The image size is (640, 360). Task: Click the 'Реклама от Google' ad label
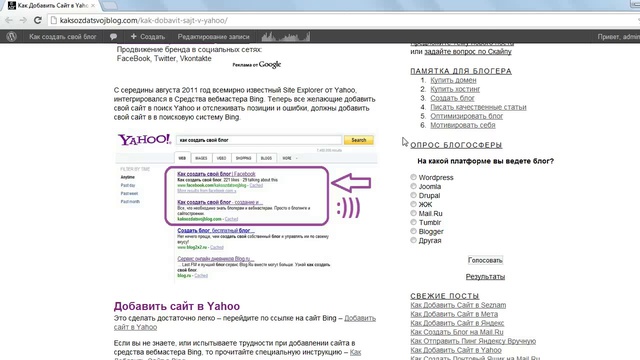click(257, 64)
